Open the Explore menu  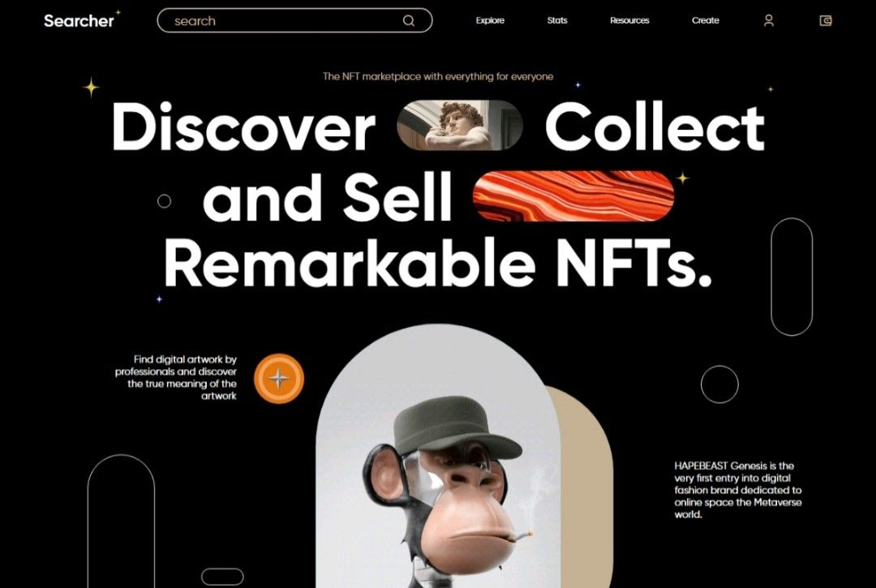point(490,20)
